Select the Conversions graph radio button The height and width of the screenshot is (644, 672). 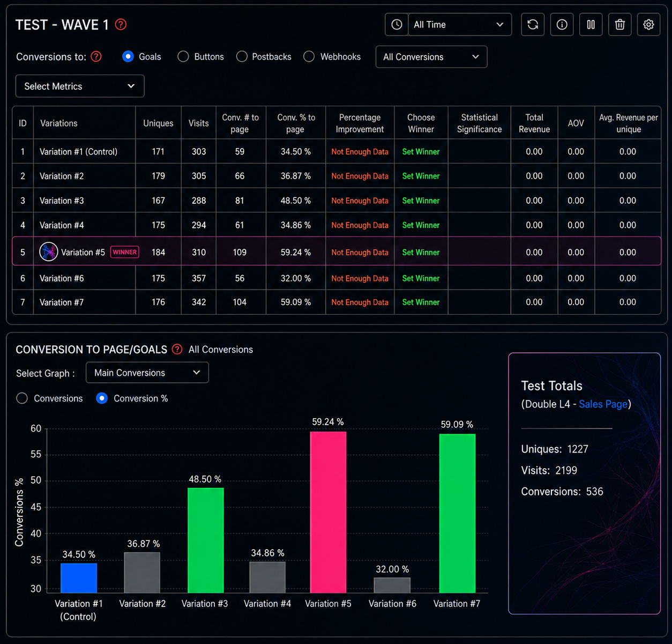click(x=22, y=398)
